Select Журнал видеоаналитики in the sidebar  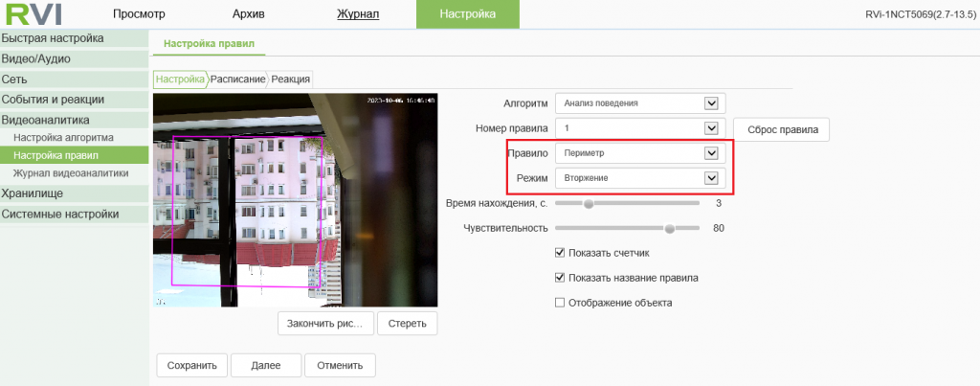pyautogui.click(x=70, y=173)
